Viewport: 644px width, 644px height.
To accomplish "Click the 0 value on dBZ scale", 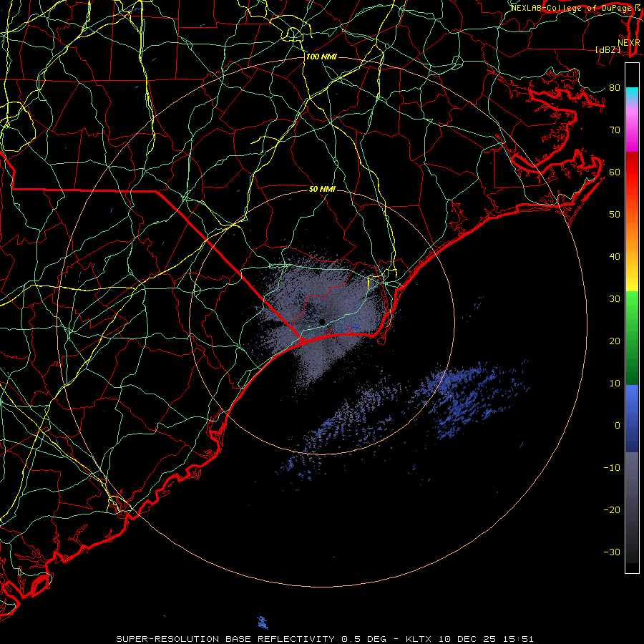I will click(x=618, y=426).
